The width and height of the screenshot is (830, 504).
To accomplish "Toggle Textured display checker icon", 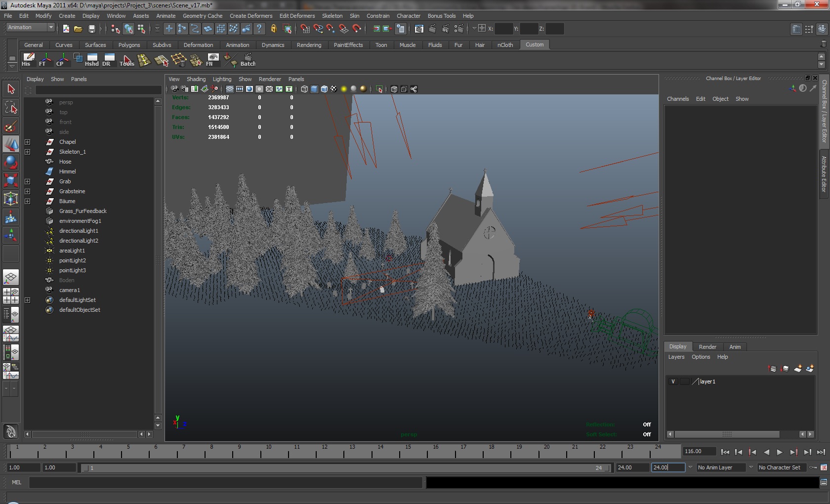I will tap(334, 89).
